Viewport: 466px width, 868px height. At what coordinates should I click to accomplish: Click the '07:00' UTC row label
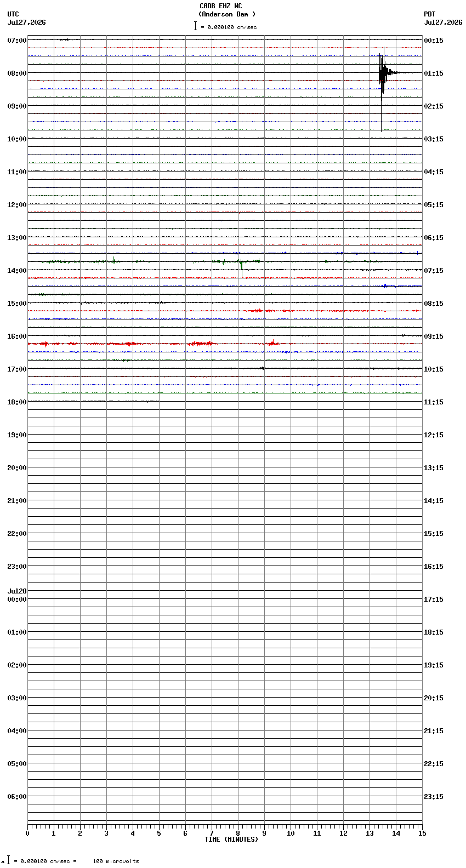click(17, 41)
